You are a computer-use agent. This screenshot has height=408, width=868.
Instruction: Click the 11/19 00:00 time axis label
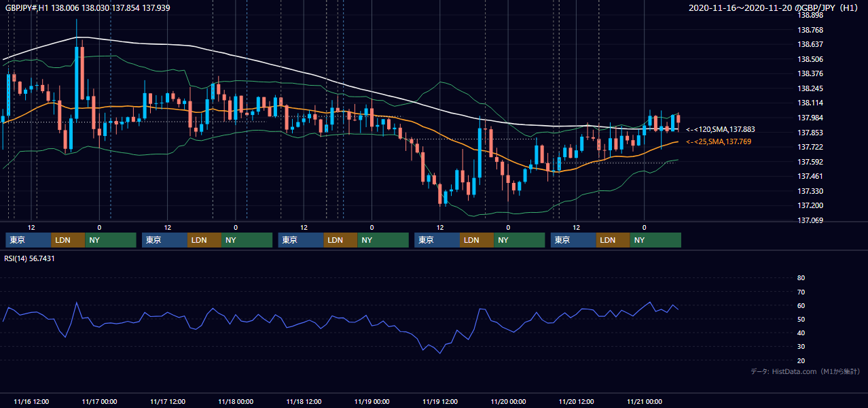tap(372, 401)
